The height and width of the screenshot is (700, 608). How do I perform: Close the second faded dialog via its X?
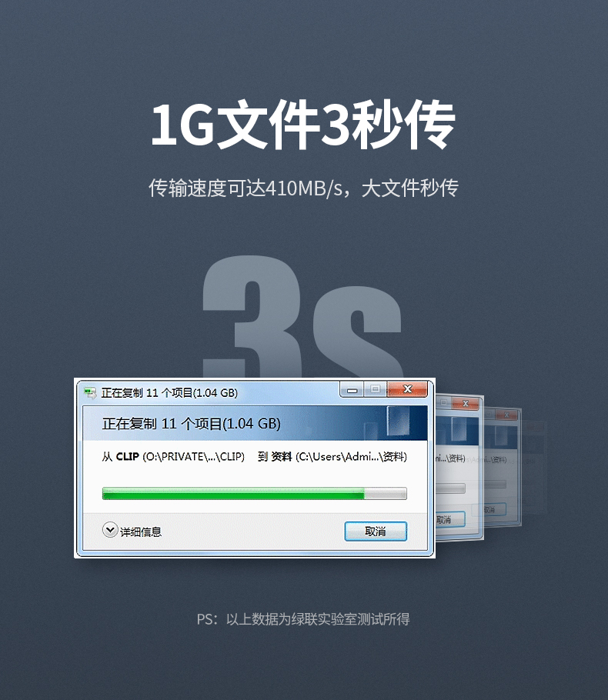click(465, 404)
